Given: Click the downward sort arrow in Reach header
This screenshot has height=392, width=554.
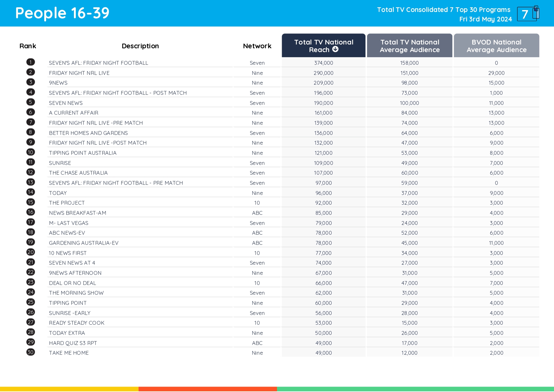Looking at the screenshot, I should 335,49.
